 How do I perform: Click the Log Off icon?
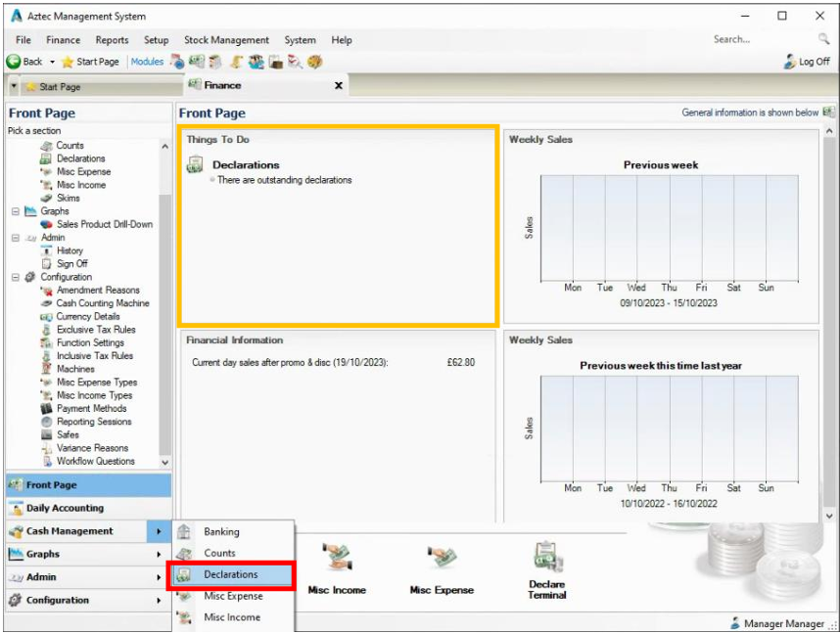click(790, 62)
